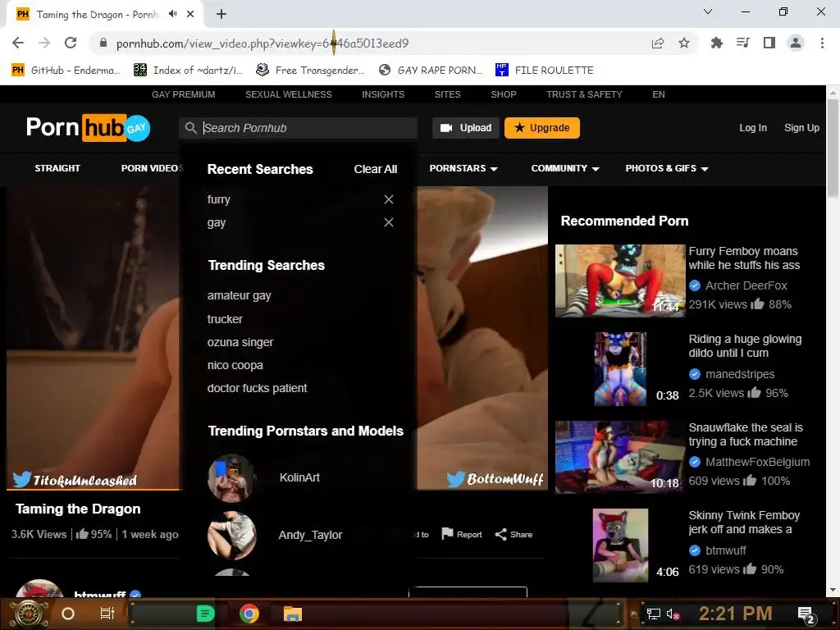The height and width of the screenshot is (630, 840).
Task: Click the Upload button with camera icon
Action: point(466,128)
